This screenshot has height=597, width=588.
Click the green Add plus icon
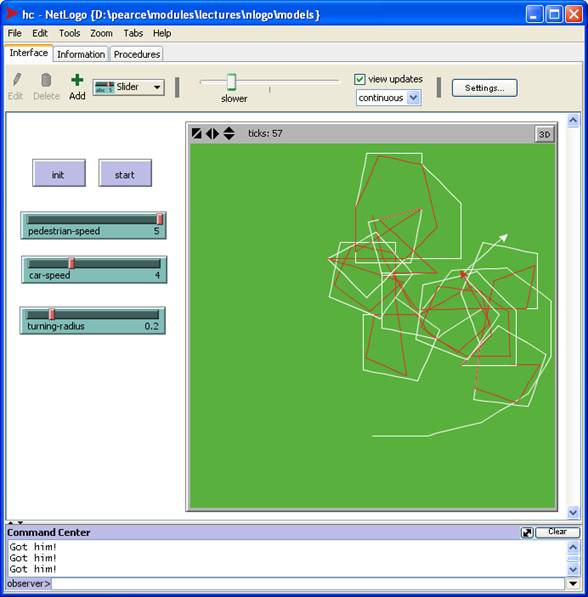[x=77, y=80]
